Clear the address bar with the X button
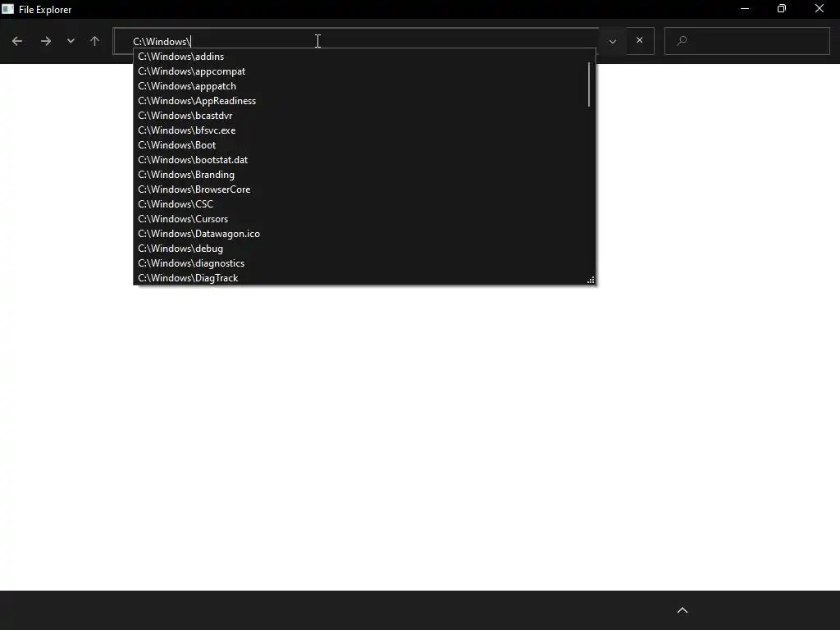840x630 pixels. point(640,40)
